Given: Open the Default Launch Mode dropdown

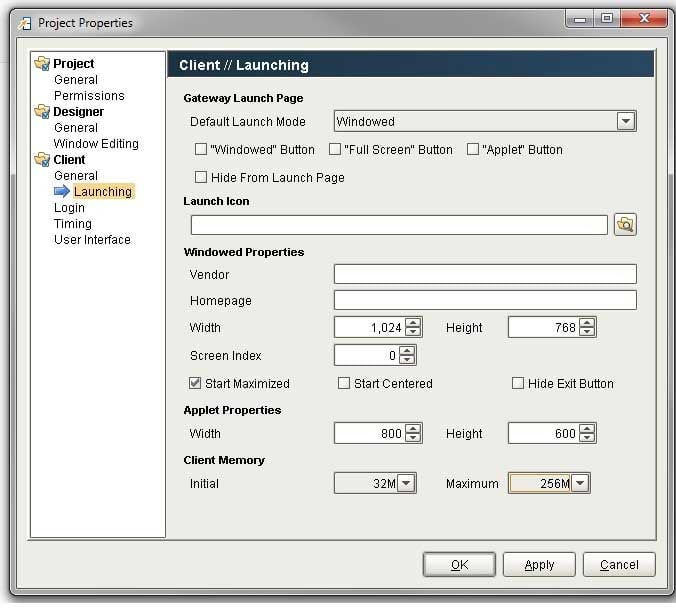Looking at the screenshot, I should point(625,121).
